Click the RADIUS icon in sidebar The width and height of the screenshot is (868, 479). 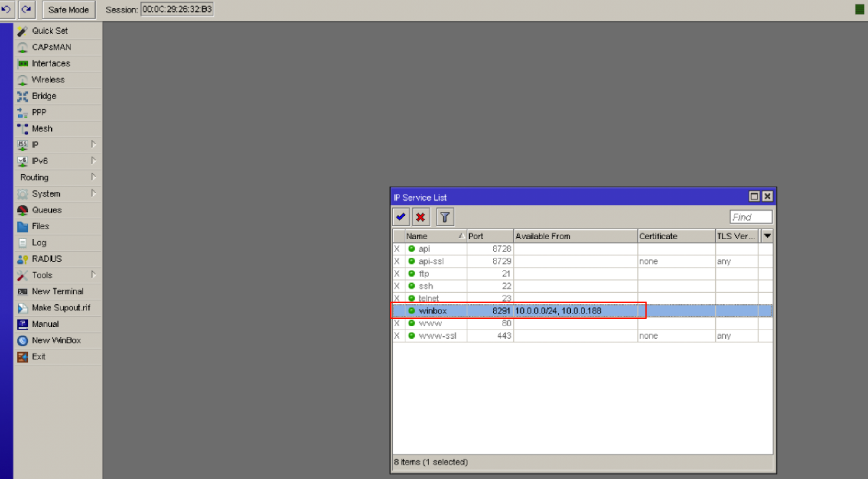click(23, 259)
